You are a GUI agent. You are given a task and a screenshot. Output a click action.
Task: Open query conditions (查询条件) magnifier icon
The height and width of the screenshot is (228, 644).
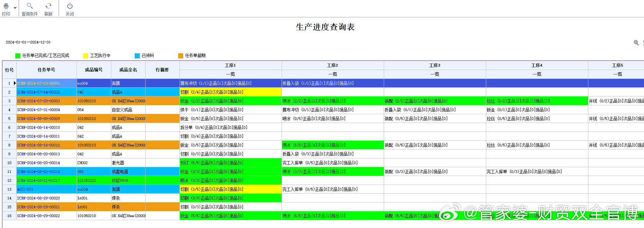coord(30,6)
